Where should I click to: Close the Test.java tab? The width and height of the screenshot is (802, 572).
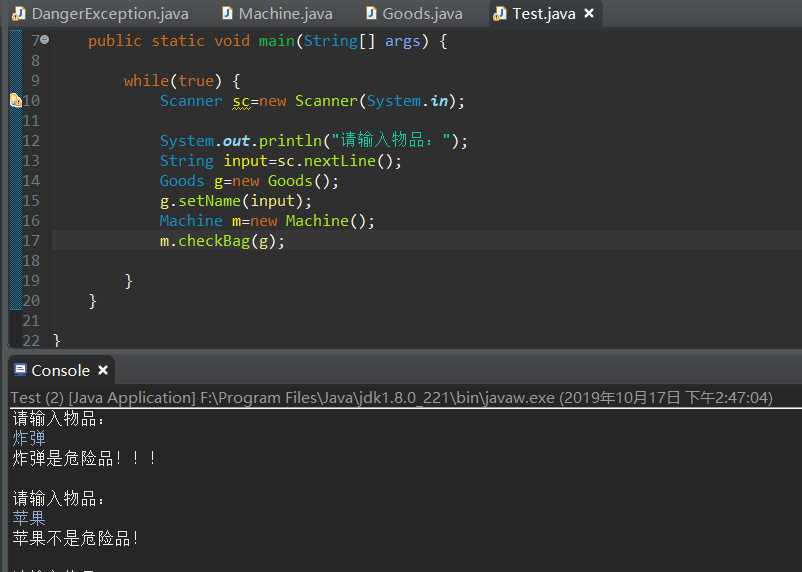click(x=589, y=13)
